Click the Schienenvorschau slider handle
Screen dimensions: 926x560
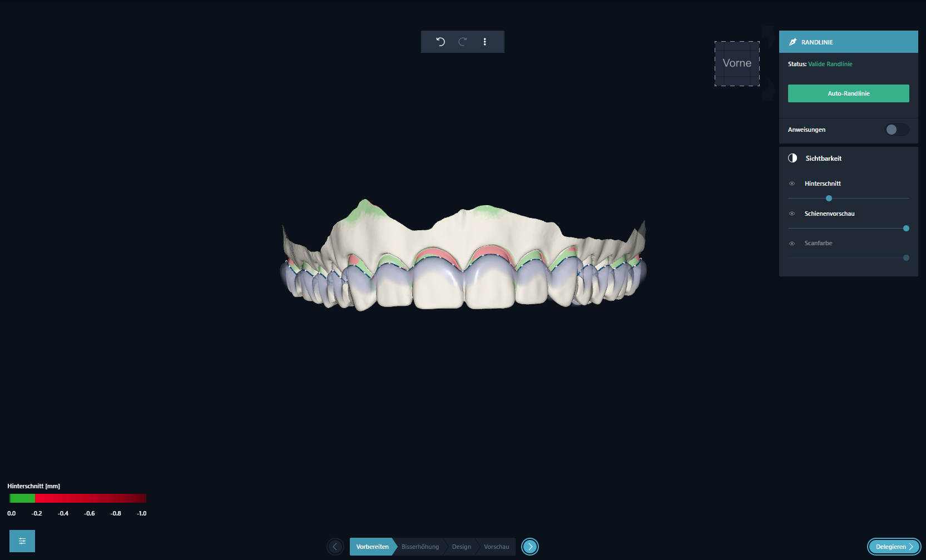pyautogui.click(x=906, y=229)
